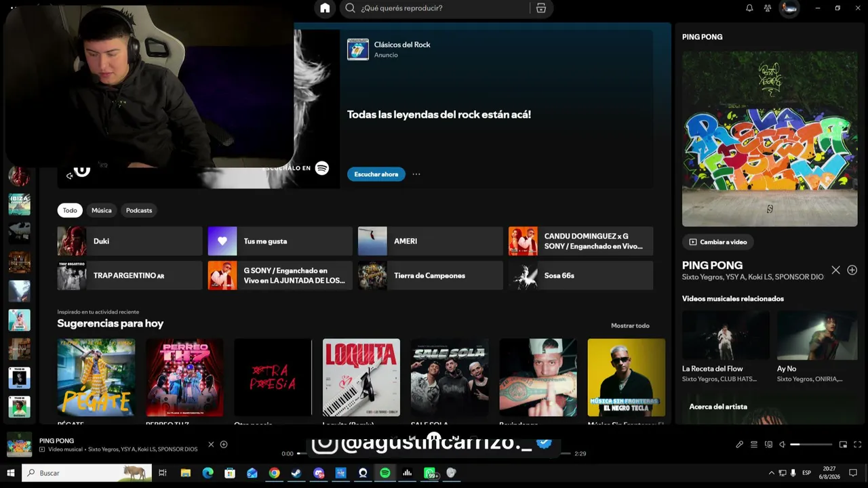Open File Explorer from the taskbar
Screen dimensions: 868x488
click(185, 473)
